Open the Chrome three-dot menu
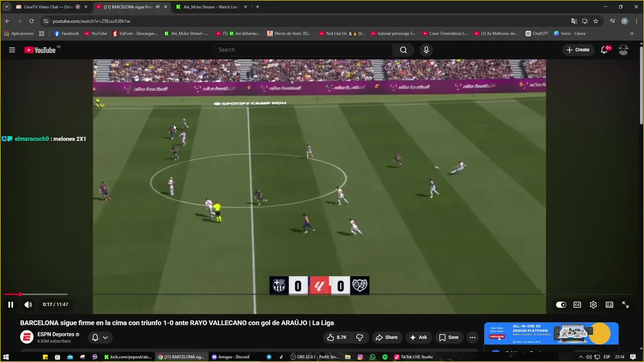Screen dimensions: 644x362 635,21
